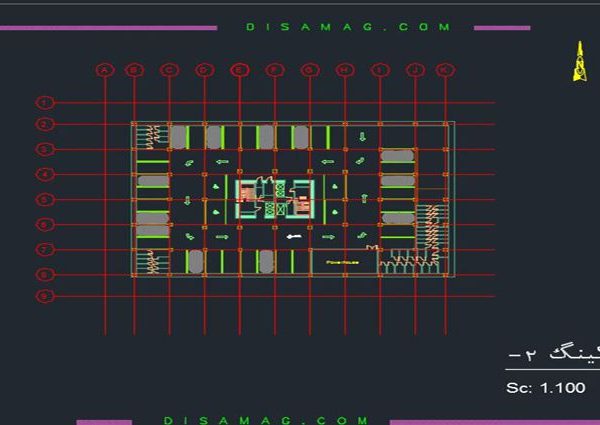The width and height of the screenshot is (600, 425).
Task: Click row grid bubble 5
Action: click(44, 199)
